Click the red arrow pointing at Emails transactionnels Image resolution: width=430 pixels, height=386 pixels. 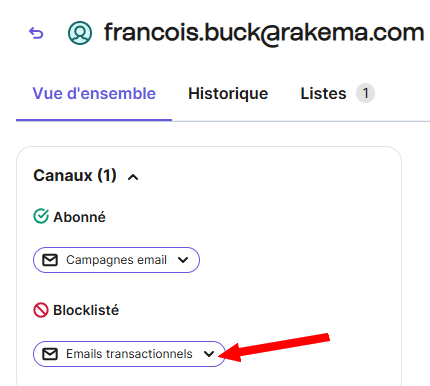274,347
